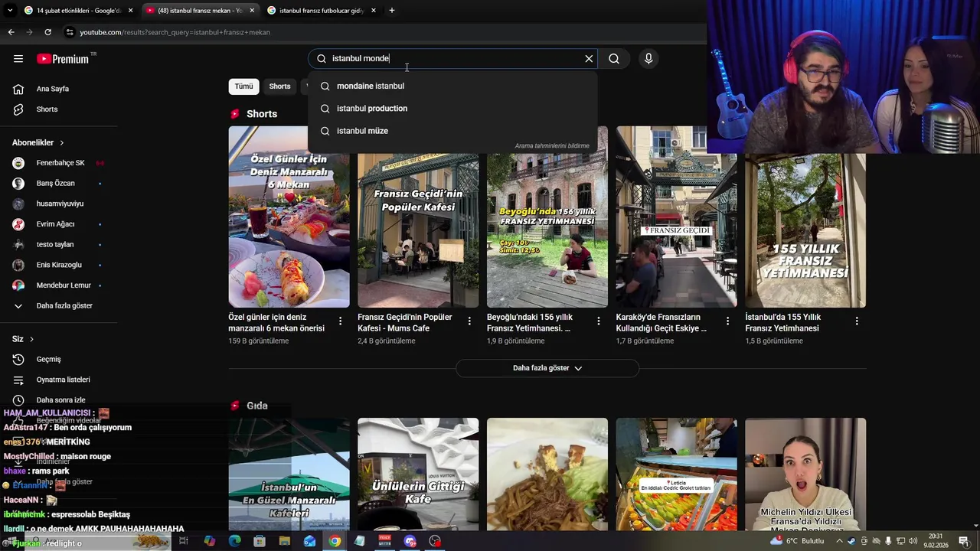This screenshot has height=551, width=980.
Task: Open options for "Karaköy'de Fransızların" short
Action: tap(728, 321)
